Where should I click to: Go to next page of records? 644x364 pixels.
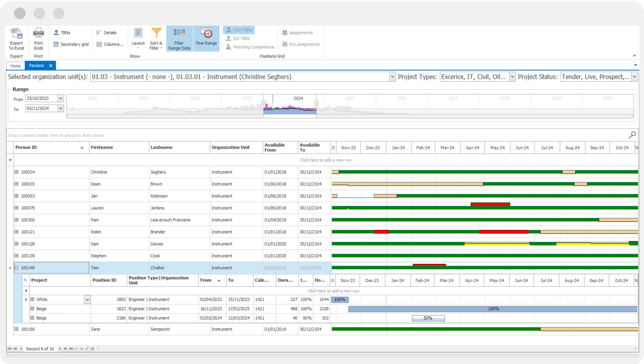click(65, 349)
